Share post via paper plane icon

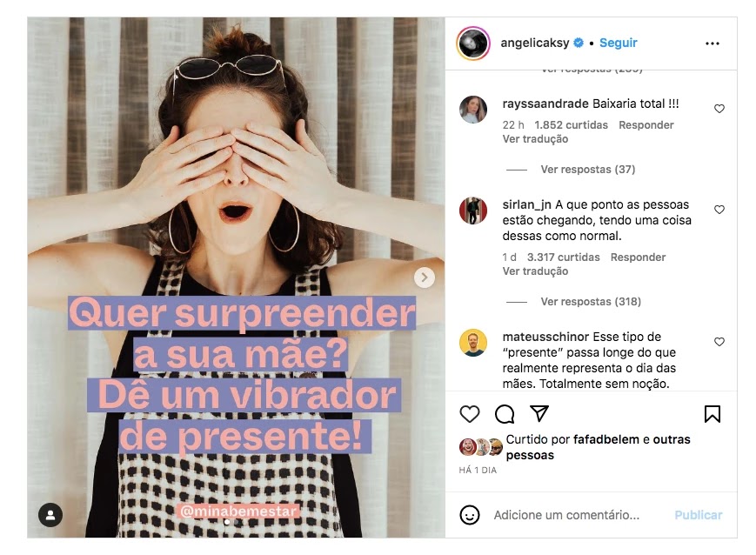(x=539, y=413)
